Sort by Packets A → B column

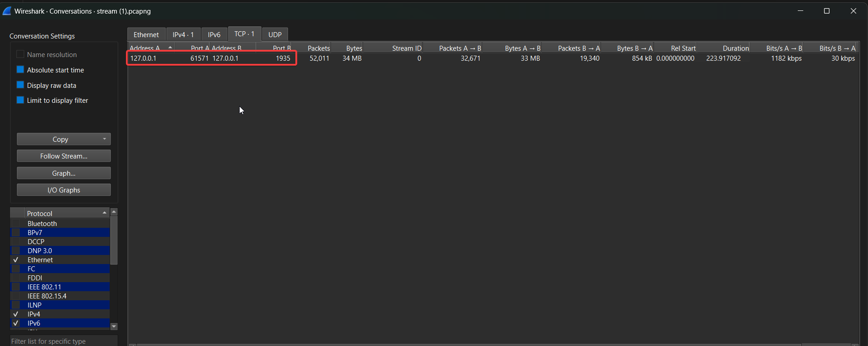452,48
